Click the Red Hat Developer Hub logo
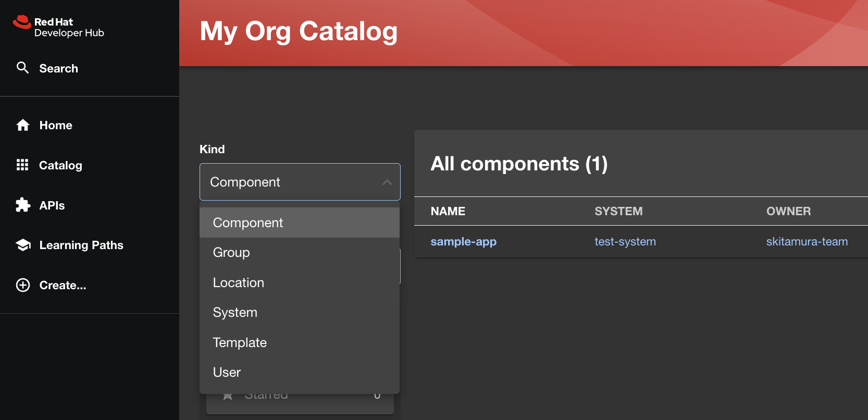The image size is (868, 420). (58, 27)
